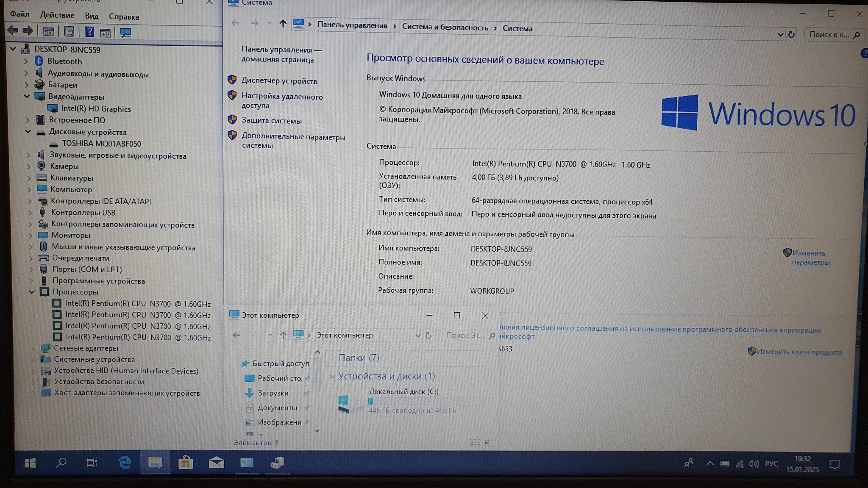The image size is (868, 488).
Task: Click the volume icon in system tray
Action: pos(753,464)
